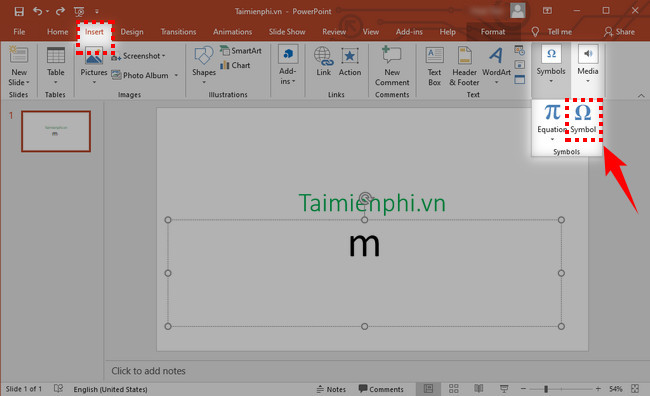The image size is (650, 396).
Task: Click English (United States) language indicator
Action: (110, 389)
